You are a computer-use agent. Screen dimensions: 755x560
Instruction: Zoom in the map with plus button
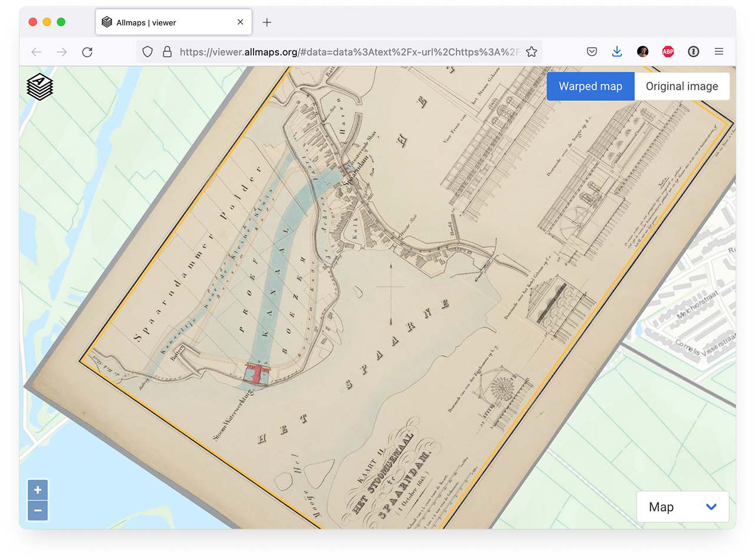click(x=38, y=490)
